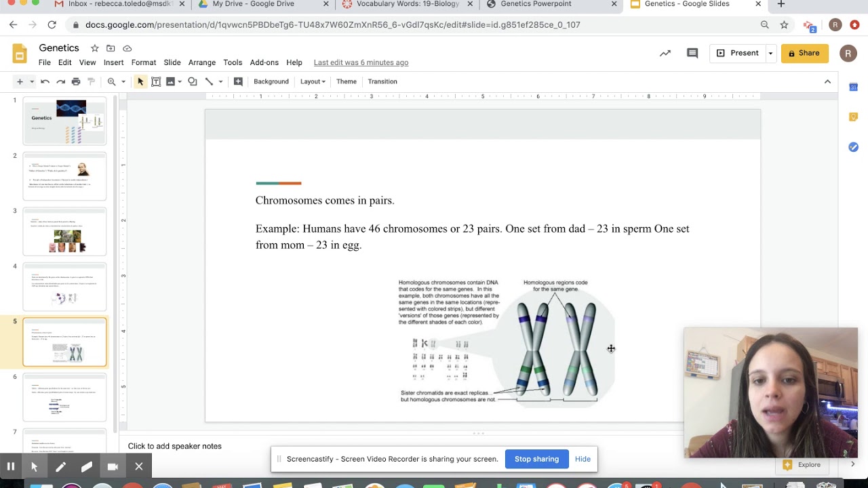
Task: Open the Edit menu
Action: (64, 62)
